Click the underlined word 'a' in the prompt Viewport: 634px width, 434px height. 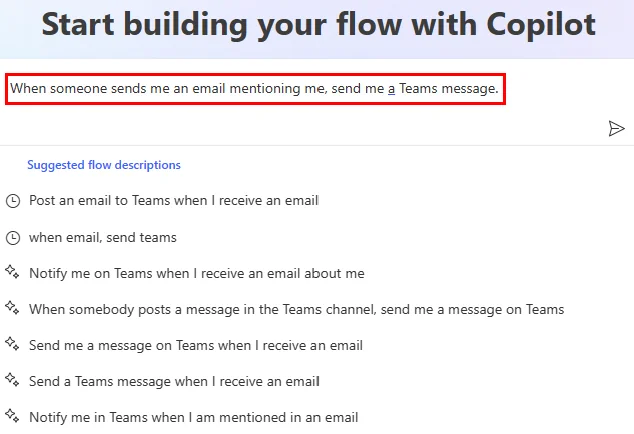tap(391, 89)
